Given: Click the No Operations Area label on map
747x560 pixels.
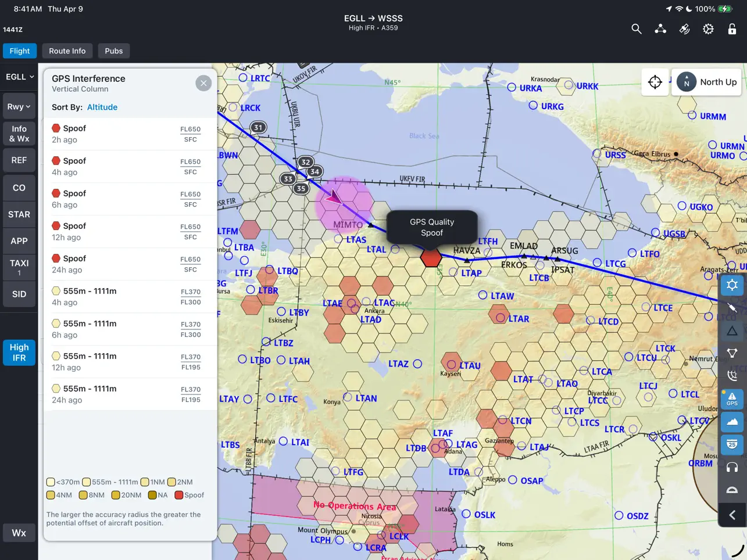Looking at the screenshot, I should coord(355,506).
